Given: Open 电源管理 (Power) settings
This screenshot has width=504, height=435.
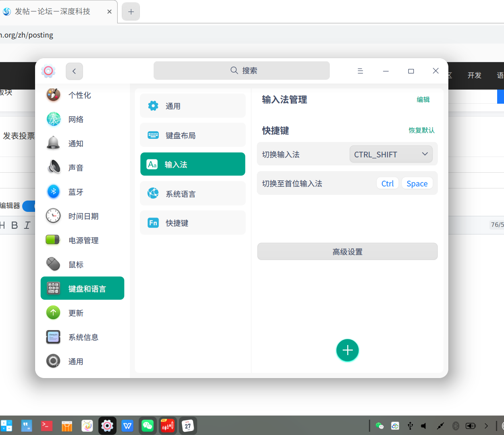Looking at the screenshot, I should 82,241.
